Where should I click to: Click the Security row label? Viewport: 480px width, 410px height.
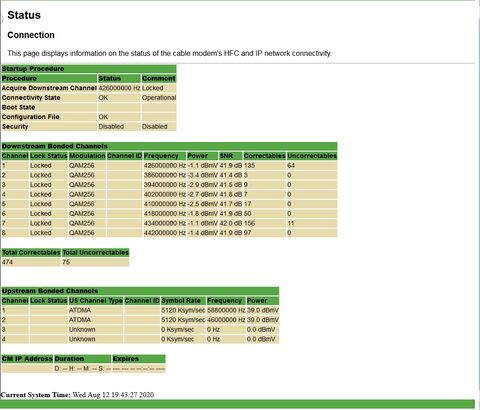tap(15, 127)
